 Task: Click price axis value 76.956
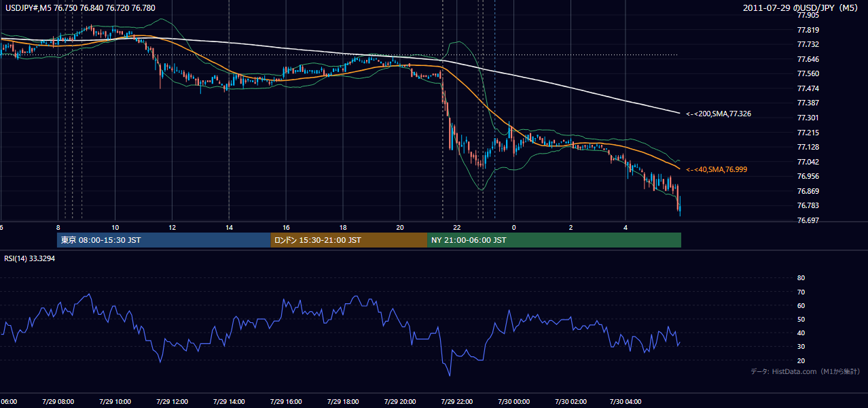coord(808,176)
